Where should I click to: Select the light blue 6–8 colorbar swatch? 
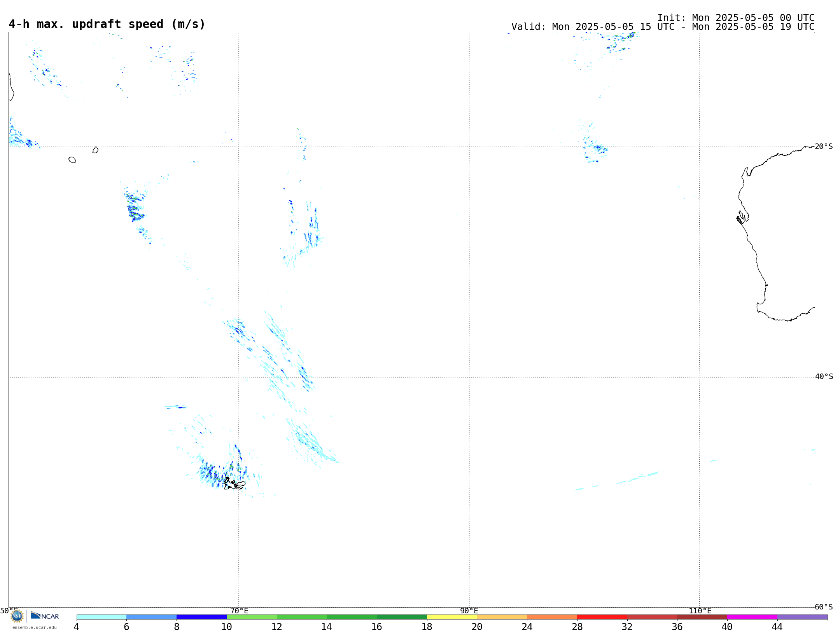[x=152, y=617]
